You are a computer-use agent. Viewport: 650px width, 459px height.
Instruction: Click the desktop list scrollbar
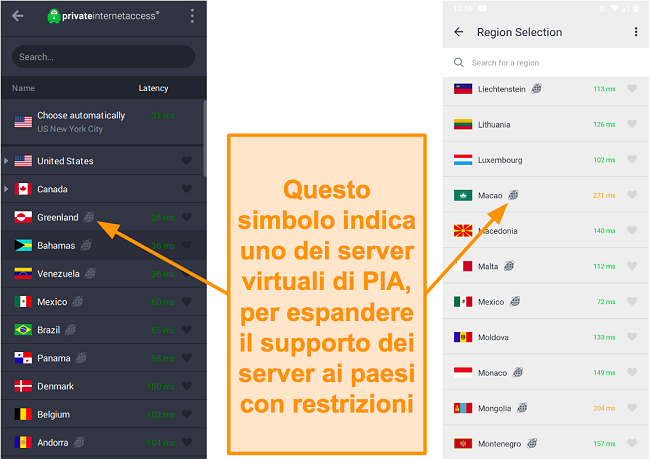coord(205,138)
